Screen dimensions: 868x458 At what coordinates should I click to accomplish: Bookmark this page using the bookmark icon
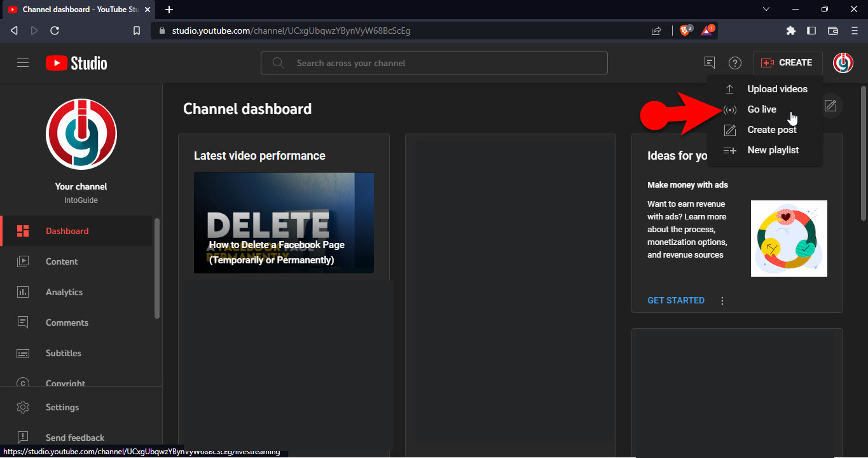136,31
